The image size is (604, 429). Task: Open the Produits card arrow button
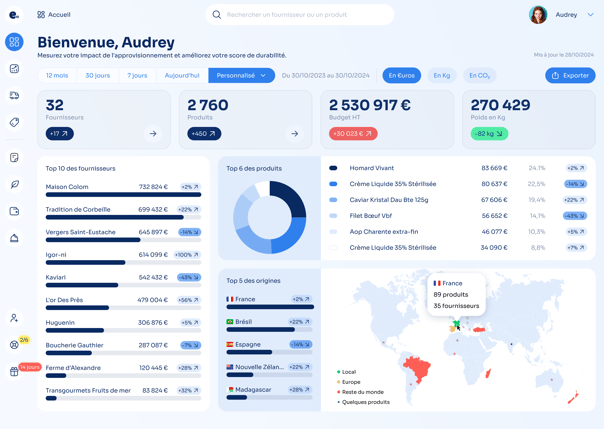click(x=295, y=134)
